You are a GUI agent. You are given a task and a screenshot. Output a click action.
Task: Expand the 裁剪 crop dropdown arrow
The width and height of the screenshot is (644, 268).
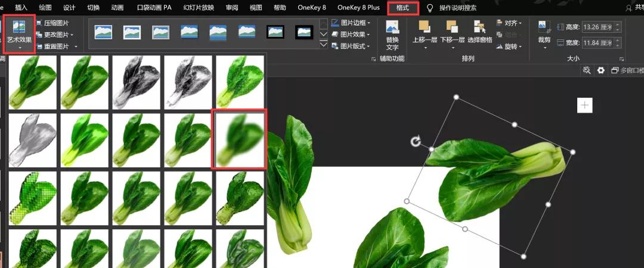544,48
